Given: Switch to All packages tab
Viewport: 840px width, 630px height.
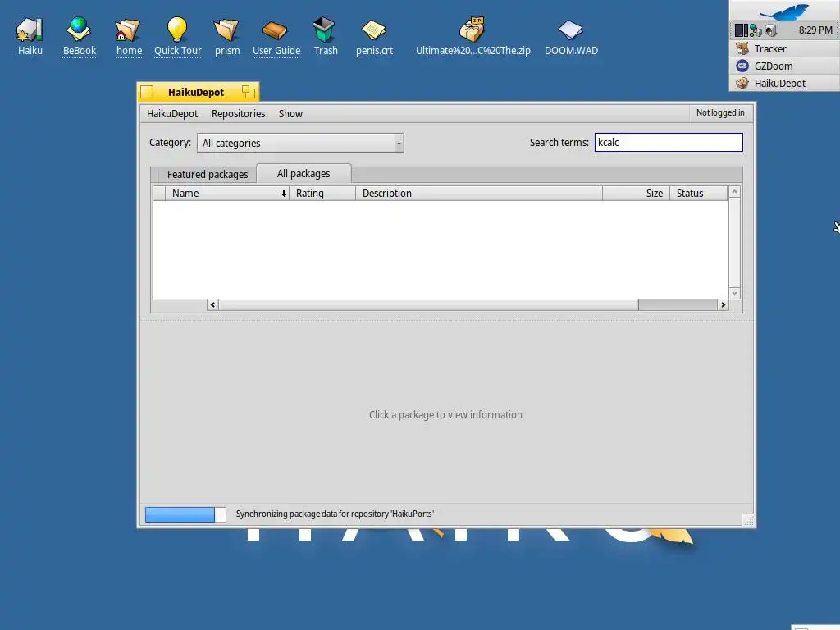Looking at the screenshot, I should pyautogui.click(x=304, y=174).
